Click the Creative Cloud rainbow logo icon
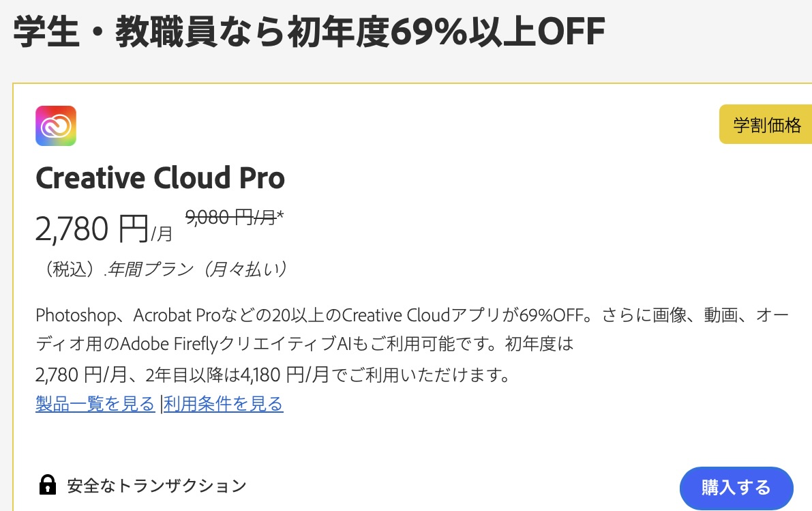 (56, 126)
